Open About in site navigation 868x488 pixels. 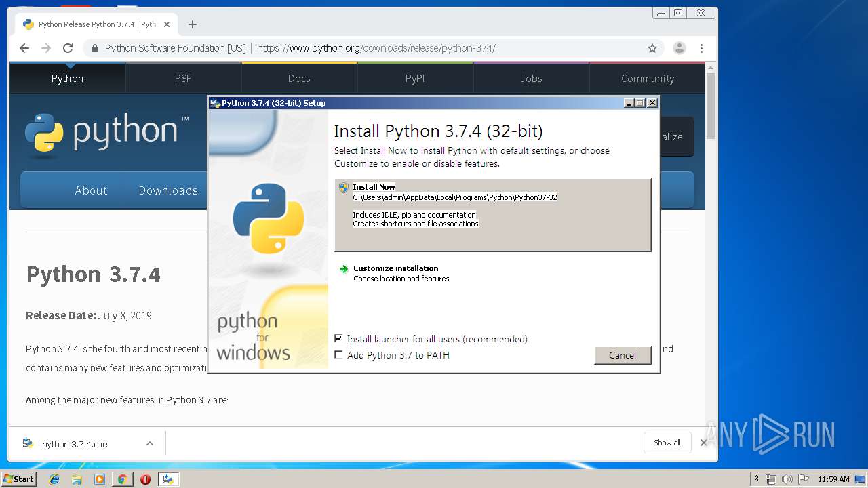click(91, 190)
